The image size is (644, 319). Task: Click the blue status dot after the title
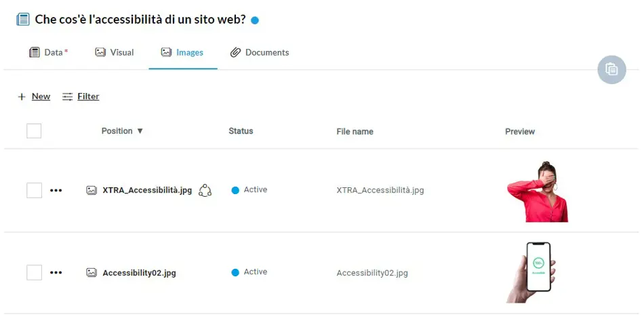[255, 20]
